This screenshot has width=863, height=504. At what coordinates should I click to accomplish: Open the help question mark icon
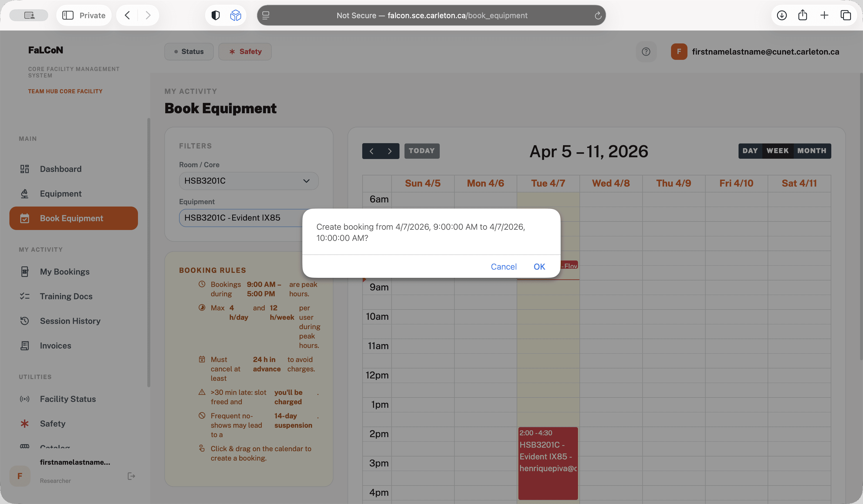pos(646,52)
